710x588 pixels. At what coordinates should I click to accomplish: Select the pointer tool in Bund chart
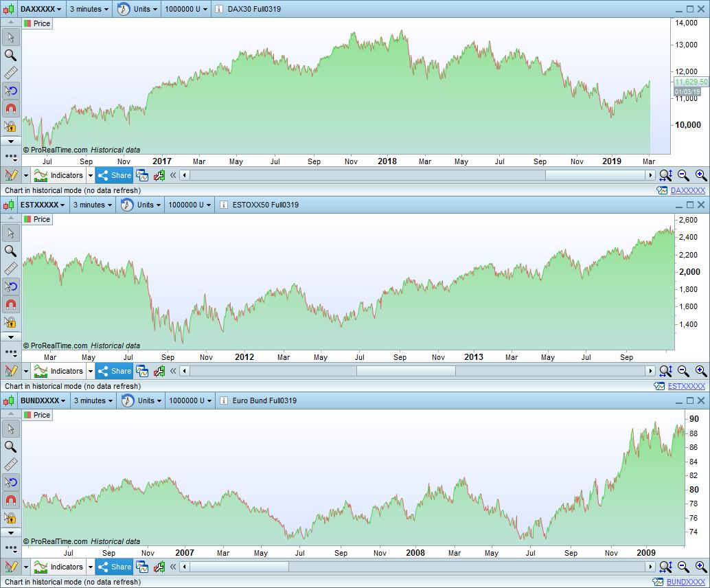(11, 429)
